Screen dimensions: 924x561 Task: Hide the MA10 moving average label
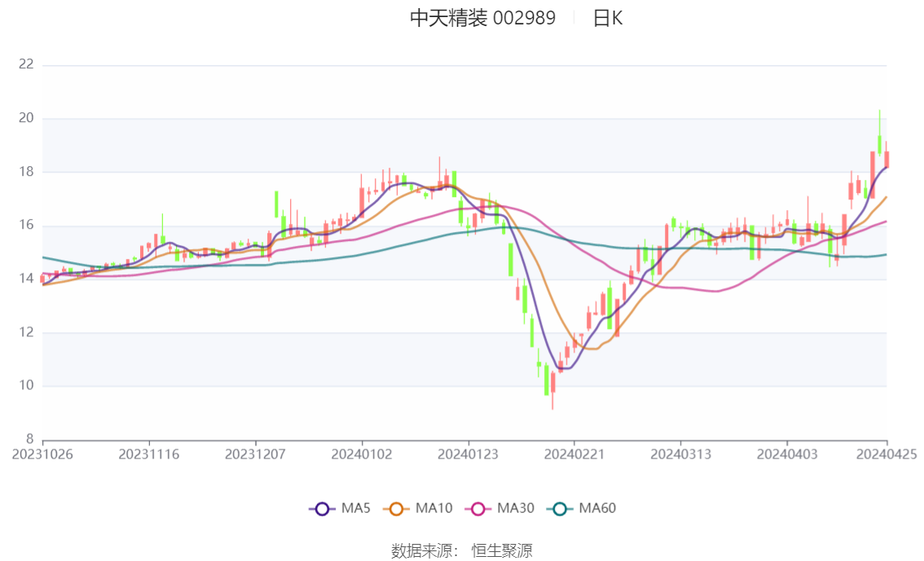click(433, 508)
